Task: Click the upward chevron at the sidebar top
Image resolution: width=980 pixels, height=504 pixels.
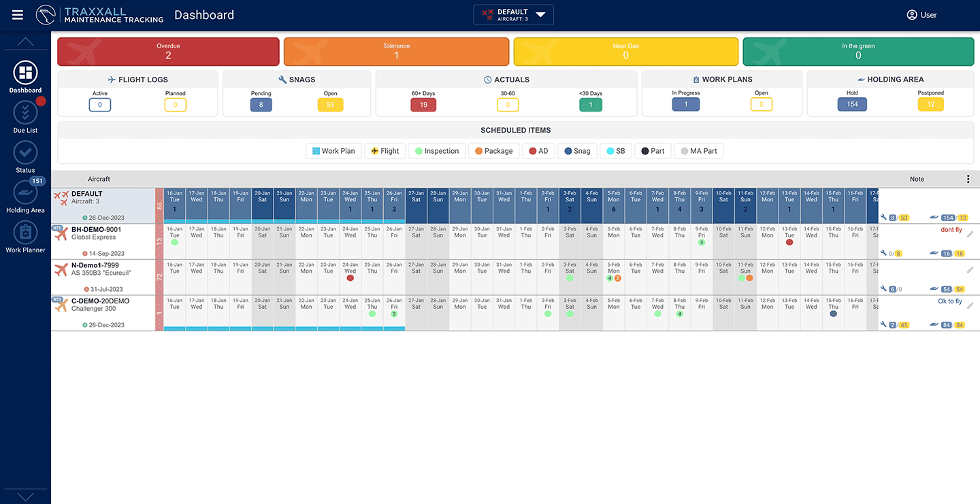Action: pyautogui.click(x=25, y=41)
